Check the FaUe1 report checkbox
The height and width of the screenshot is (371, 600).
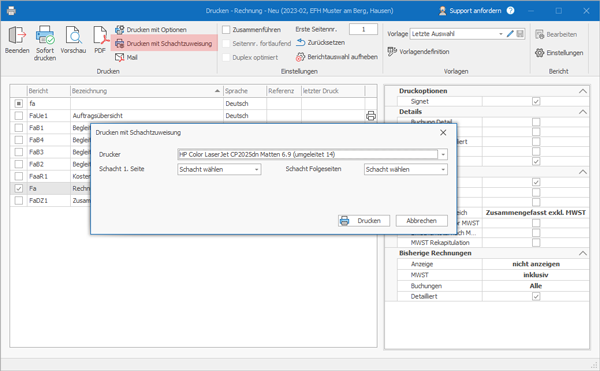[18, 116]
